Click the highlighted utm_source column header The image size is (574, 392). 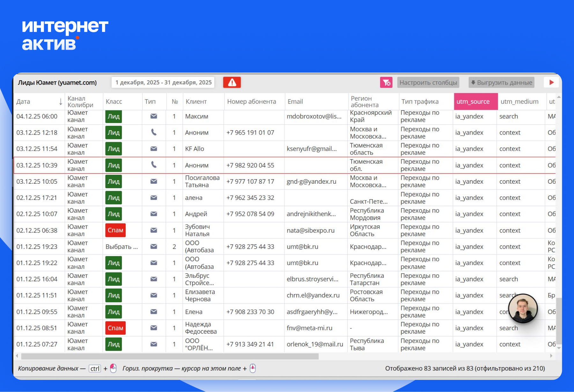click(x=475, y=102)
